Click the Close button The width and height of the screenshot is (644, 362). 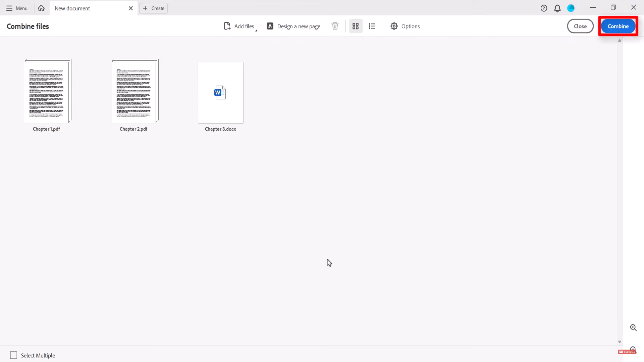(580, 26)
